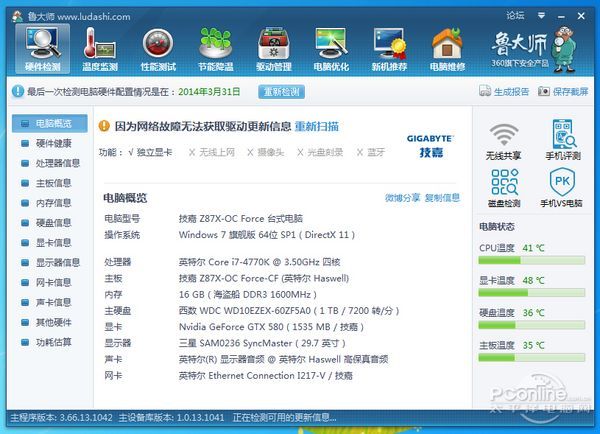Select 电脑概览 in the sidebar
This screenshot has width=600, height=434.
coord(50,123)
